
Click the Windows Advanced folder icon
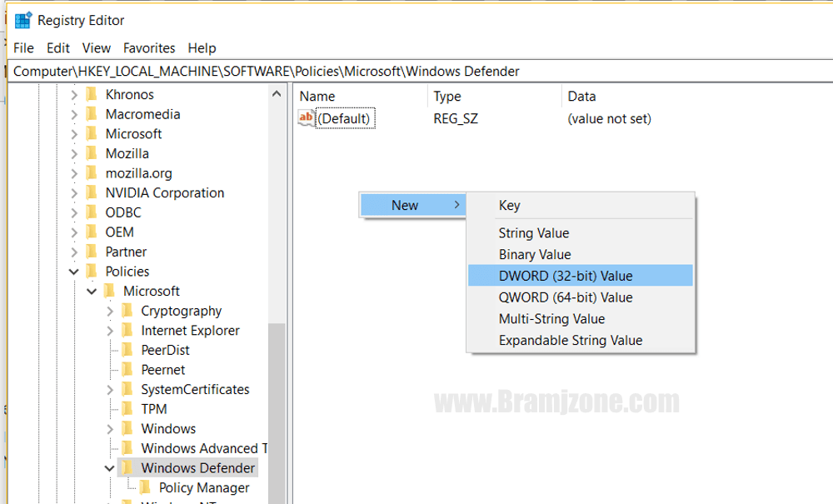point(127,447)
